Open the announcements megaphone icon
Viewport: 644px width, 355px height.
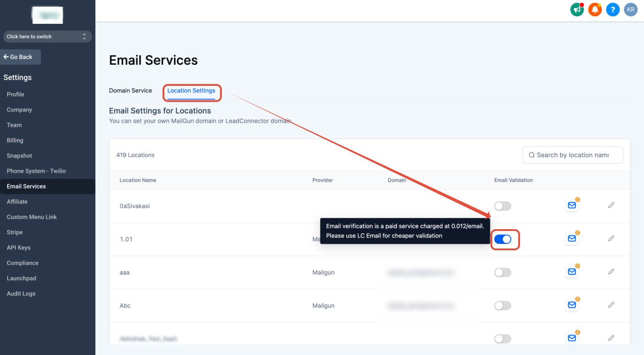[x=577, y=9]
